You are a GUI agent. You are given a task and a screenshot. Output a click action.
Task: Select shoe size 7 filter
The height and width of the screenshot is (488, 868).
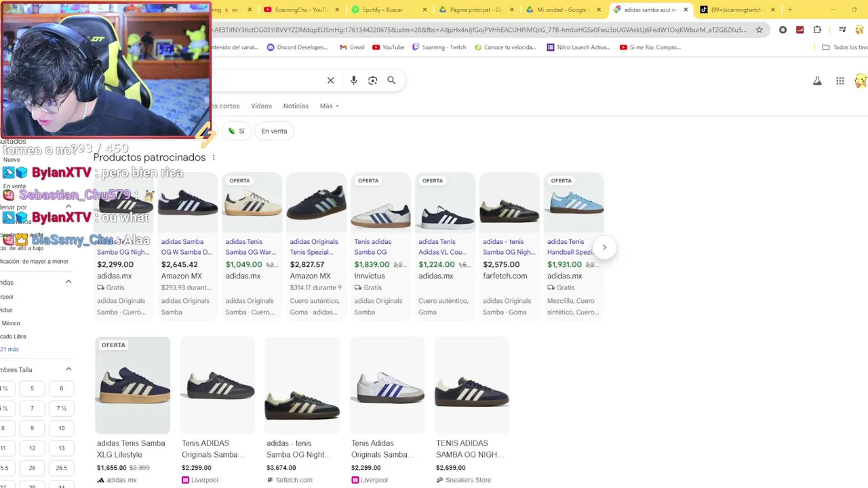pyautogui.click(x=32, y=409)
